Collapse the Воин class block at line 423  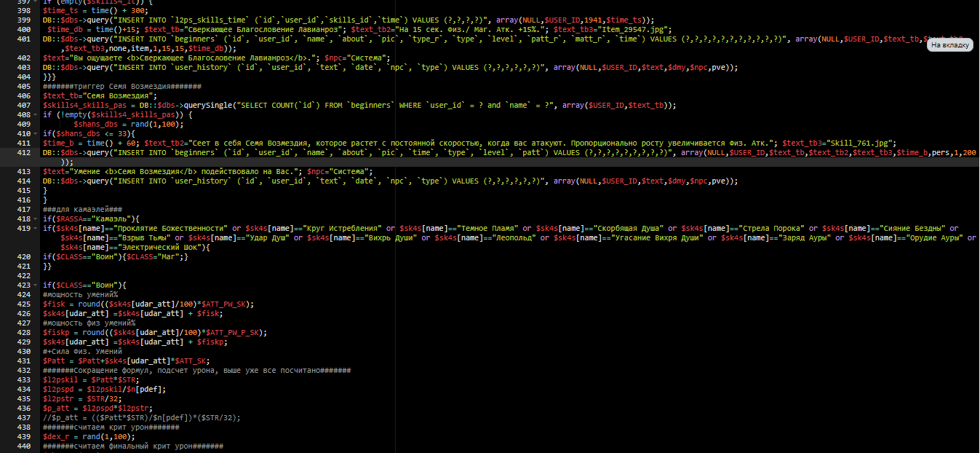tap(36, 285)
